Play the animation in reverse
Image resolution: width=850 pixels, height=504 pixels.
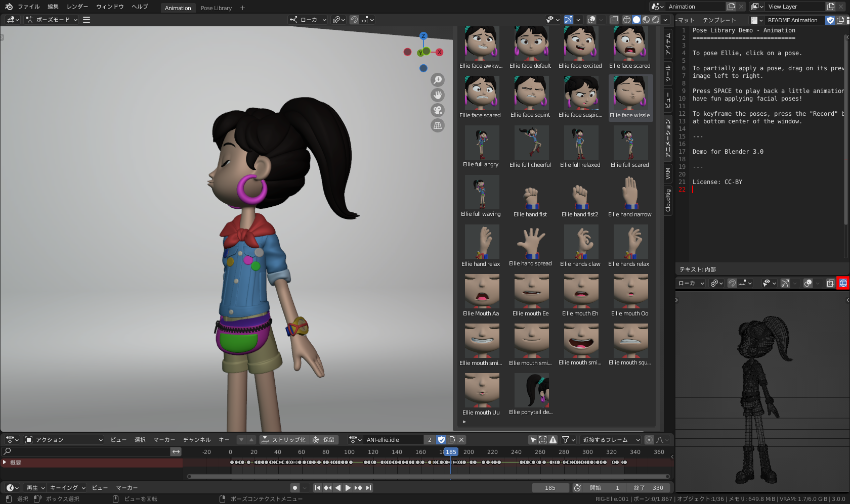338,488
